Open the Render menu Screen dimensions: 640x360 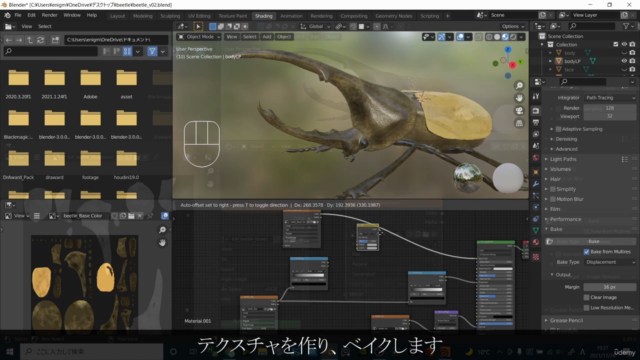point(49,15)
